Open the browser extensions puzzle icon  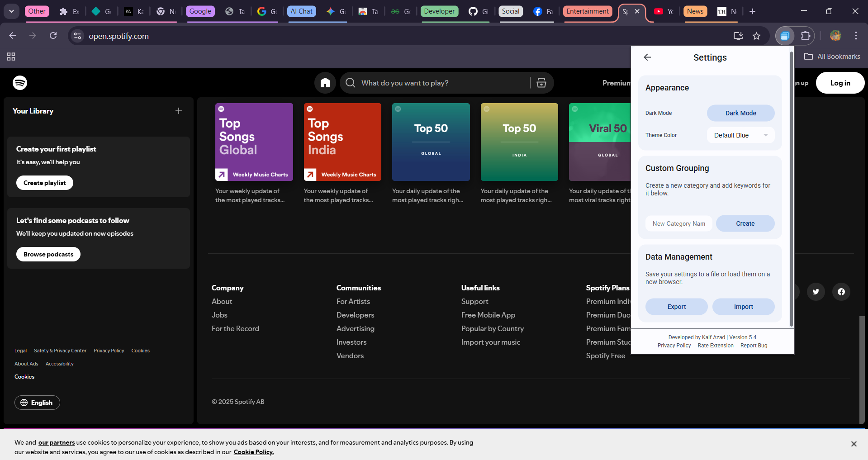(x=806, y=36)
